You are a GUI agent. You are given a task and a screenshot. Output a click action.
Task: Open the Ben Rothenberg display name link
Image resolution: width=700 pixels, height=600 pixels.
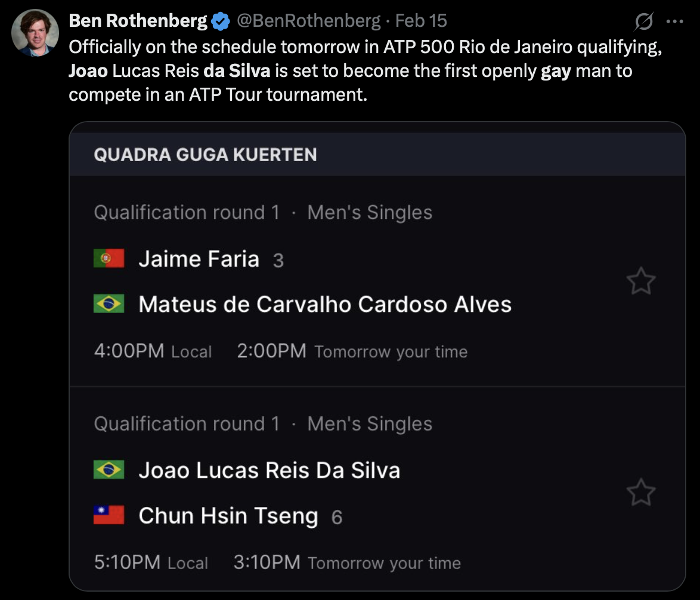(138, 21)
